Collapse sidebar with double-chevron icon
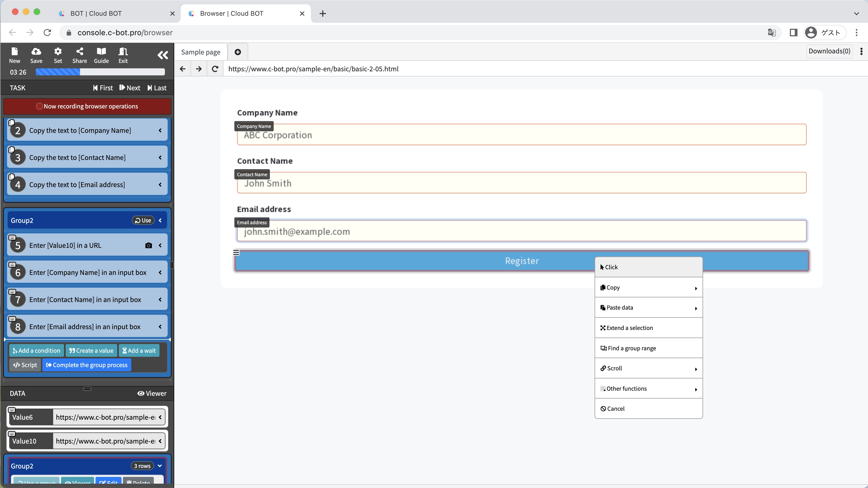The width and height of the screenshot is (868, 488). click(163, 55)
